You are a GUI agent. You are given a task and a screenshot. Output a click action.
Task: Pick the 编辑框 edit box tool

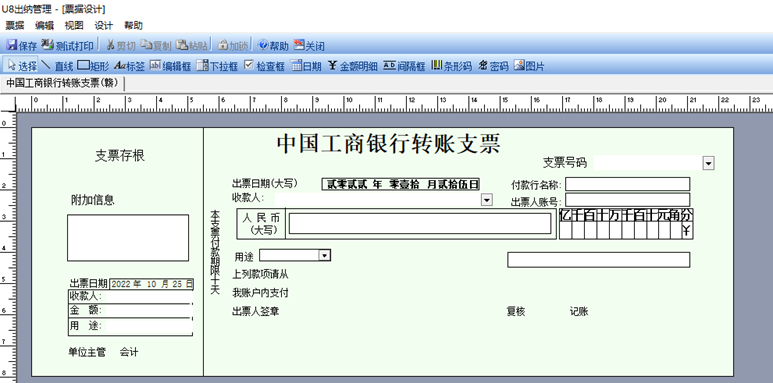tap(170, 66)
